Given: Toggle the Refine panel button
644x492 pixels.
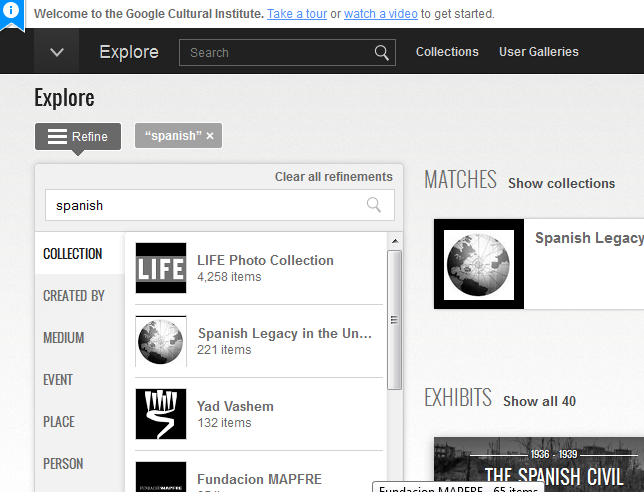Looking at the screenshot, I should click(78, 137).
